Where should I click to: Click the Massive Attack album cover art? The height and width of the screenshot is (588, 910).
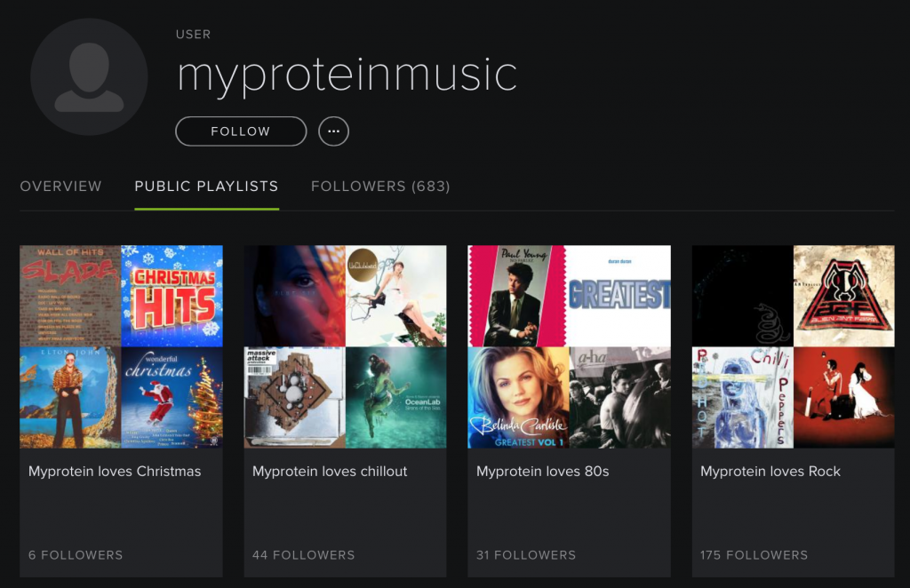click(294, 396)
